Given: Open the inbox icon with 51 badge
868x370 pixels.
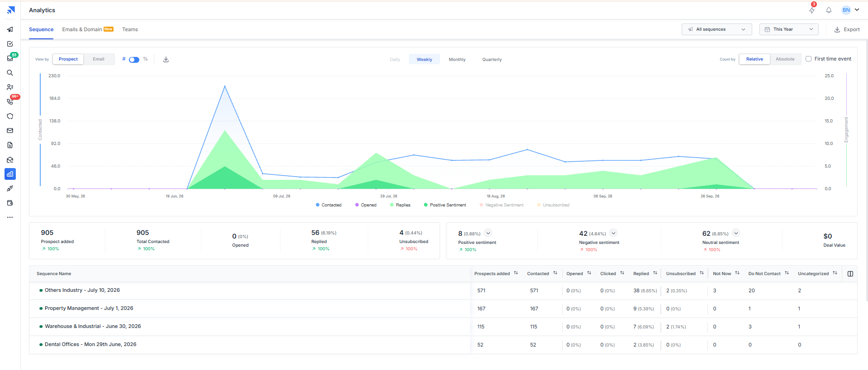Looking at the screenshot, I should (x=10, y=58).
